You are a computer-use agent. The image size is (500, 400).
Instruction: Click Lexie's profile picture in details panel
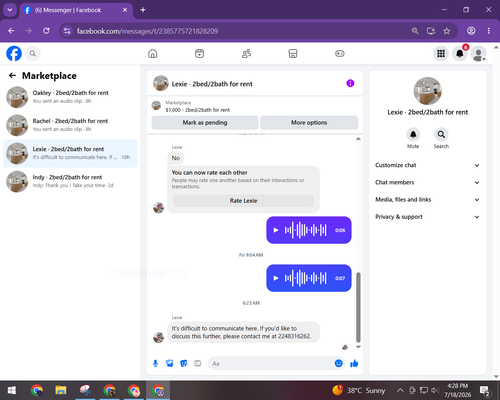tap(428, 91)
